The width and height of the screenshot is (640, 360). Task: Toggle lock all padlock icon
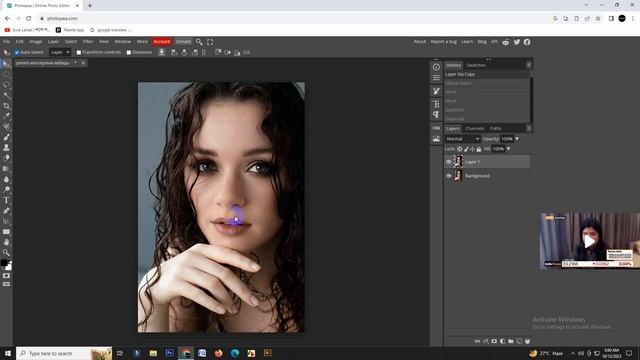click(x=479, y=149)
